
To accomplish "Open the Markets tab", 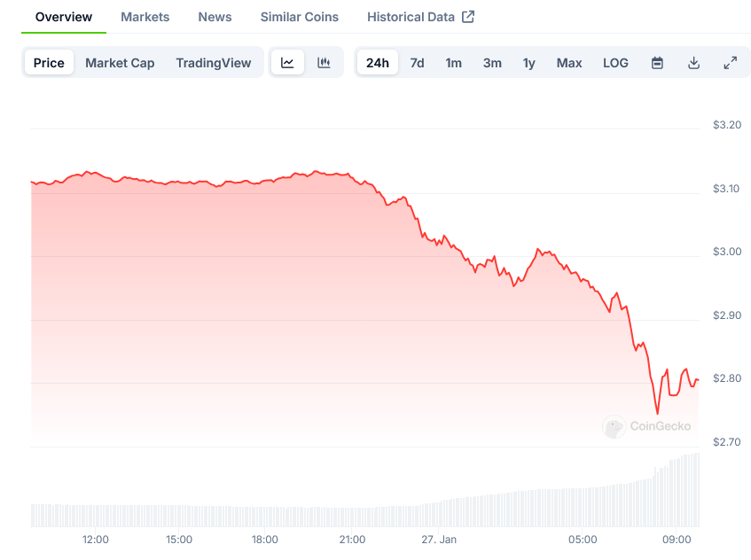I will point(145,17).
